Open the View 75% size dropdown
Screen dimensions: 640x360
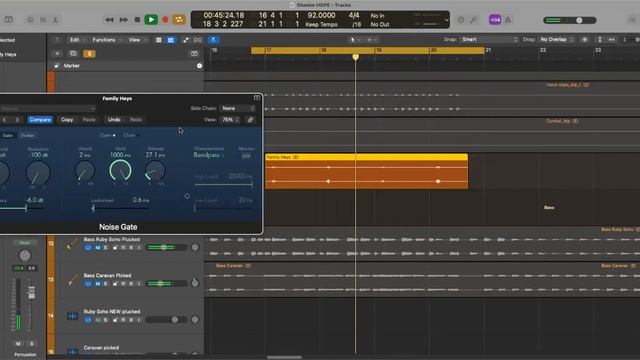click(230, 120)
